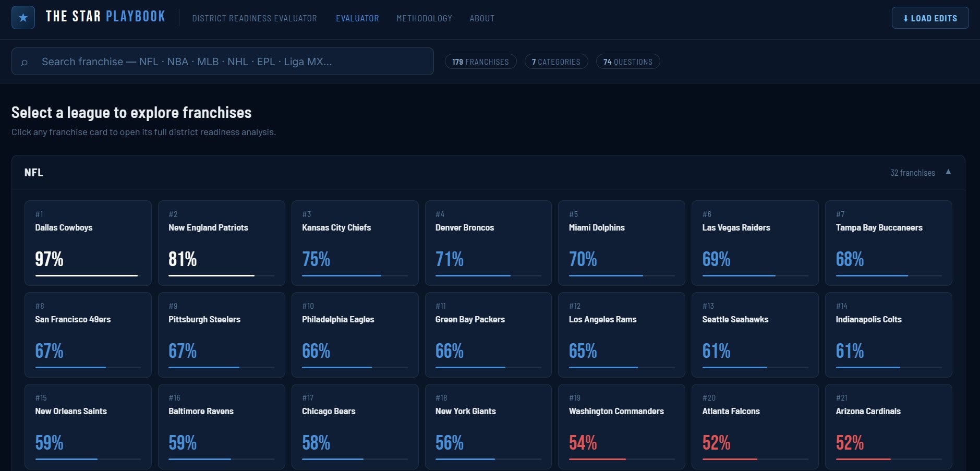Open the Chicago Bears card

click(355, 427)
